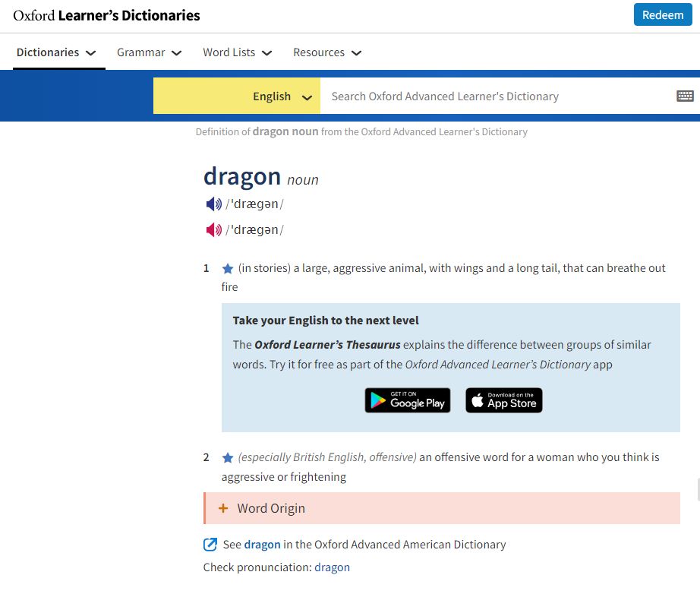Click the British phonetic transcription text
This screenshot has height=594, width=700.
pos(254,204)
